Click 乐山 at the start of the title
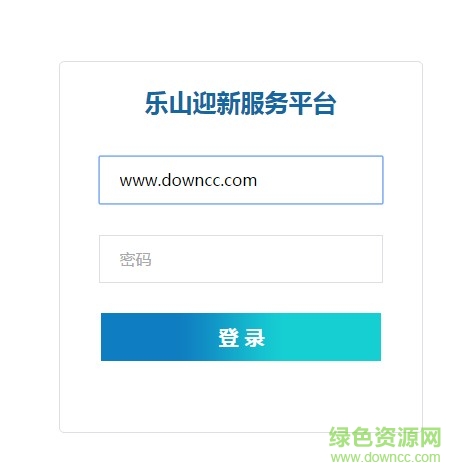The image size is (464, 476). coord(169,103)
